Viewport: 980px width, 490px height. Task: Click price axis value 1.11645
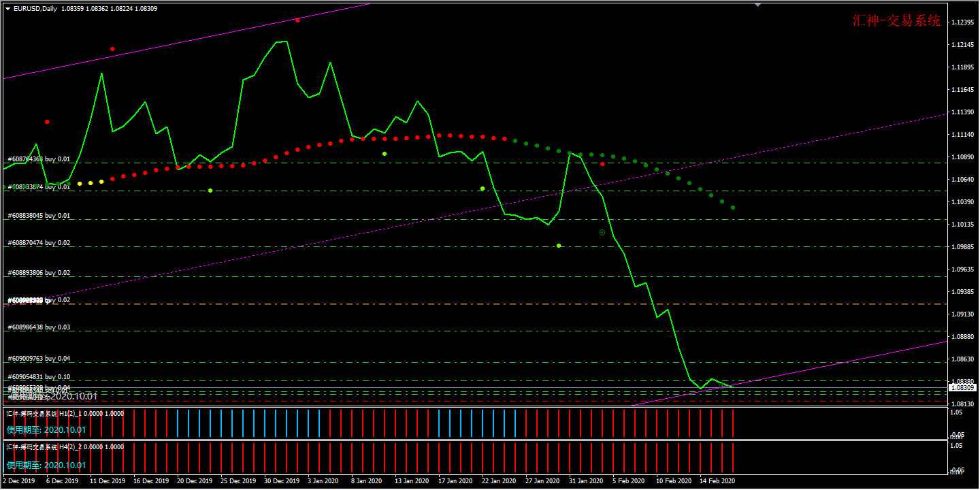[x=962, y=90]
